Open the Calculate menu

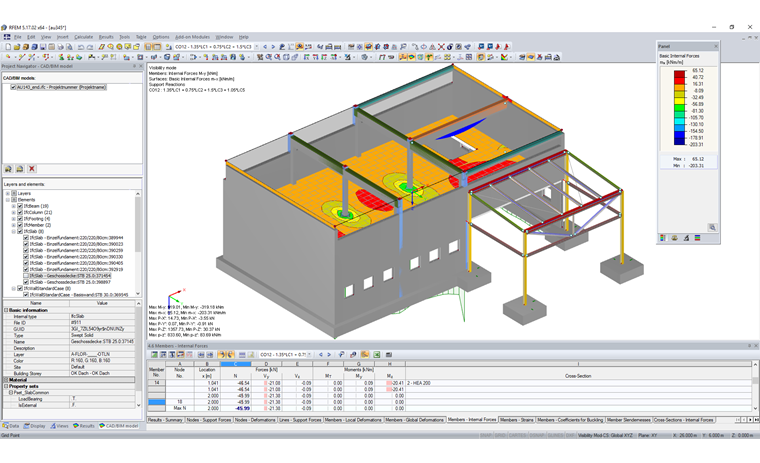click(x=83, y=37)
